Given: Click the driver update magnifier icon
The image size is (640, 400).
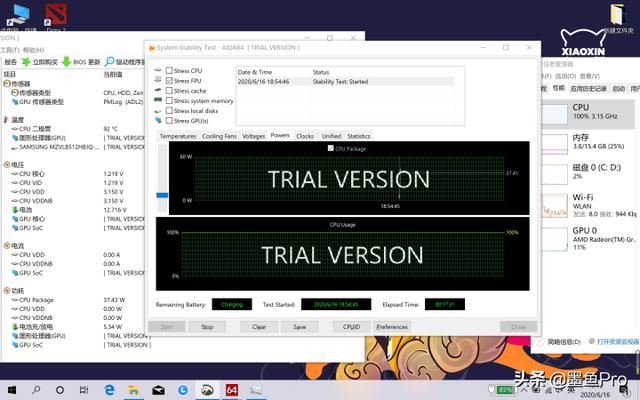Looking at the screenshot, I should [x=109, y=62].
